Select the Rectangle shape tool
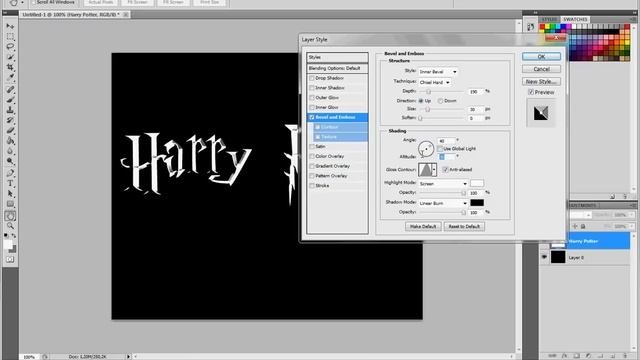This screenshot has height=360, width=640. (10, 204)
